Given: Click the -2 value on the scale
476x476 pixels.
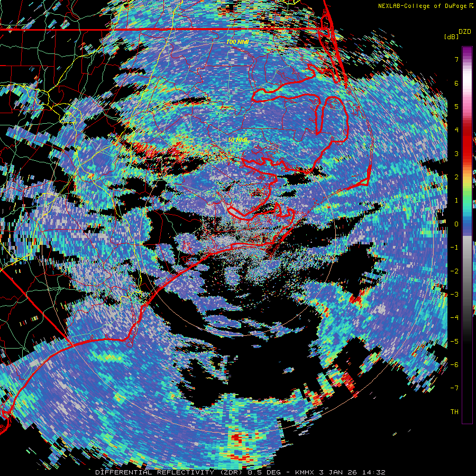Looking at the screenshot, I should click(454, 271).
